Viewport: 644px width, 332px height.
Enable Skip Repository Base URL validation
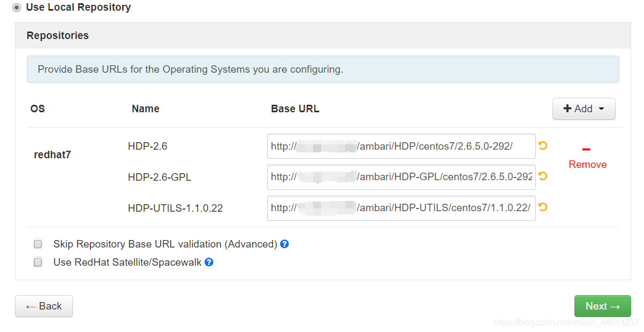point(38,244)
